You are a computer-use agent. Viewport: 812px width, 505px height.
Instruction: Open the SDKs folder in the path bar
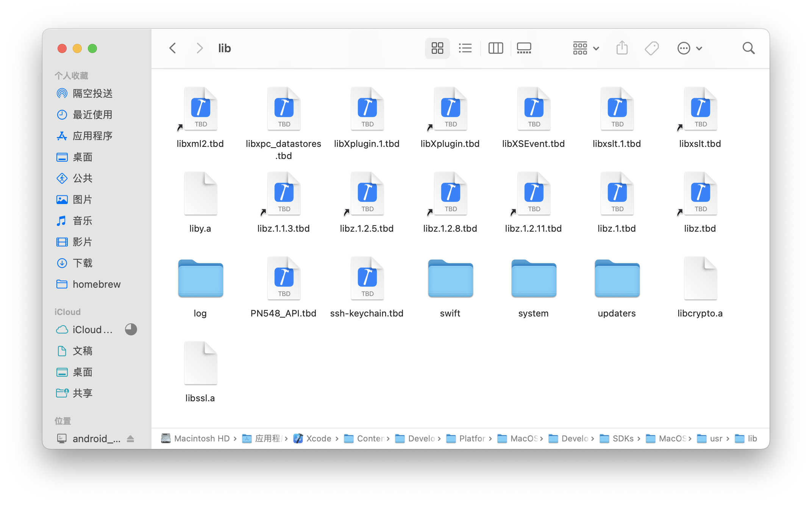(x=623, y=438)
